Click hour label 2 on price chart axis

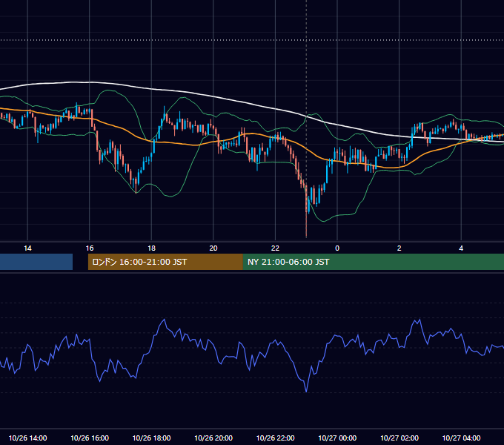point(399,248)
